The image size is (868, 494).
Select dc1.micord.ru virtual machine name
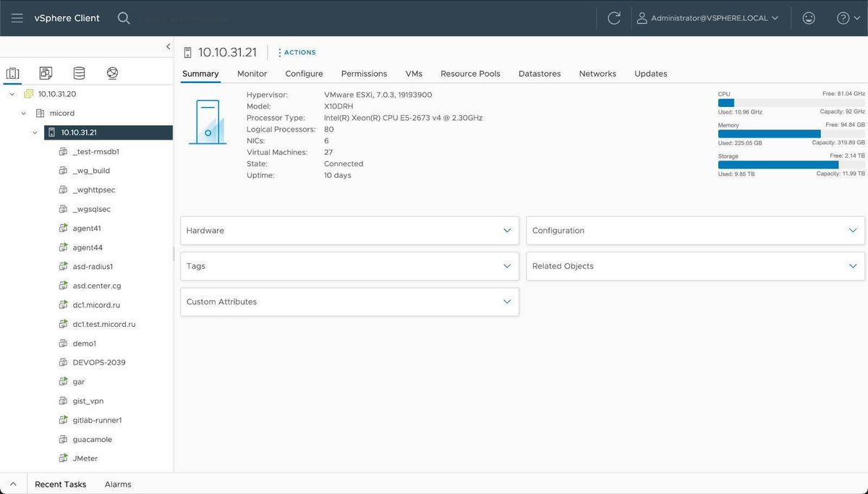point(97,305)
